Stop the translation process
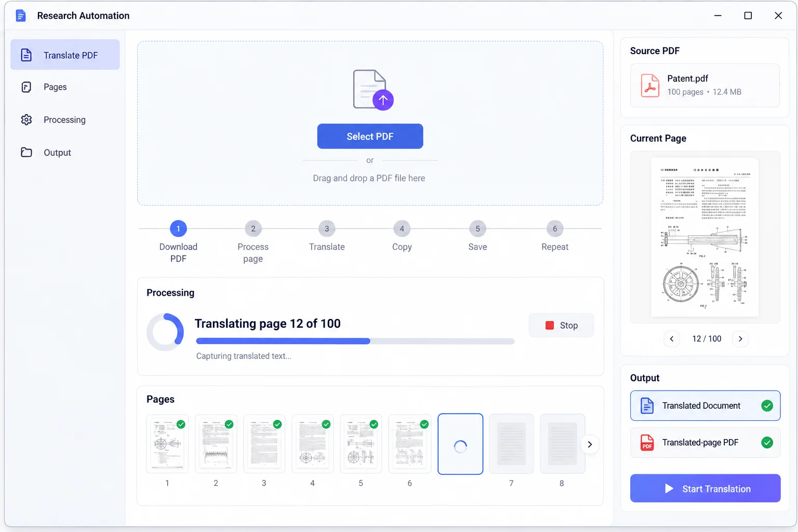 tap(561, 325)
